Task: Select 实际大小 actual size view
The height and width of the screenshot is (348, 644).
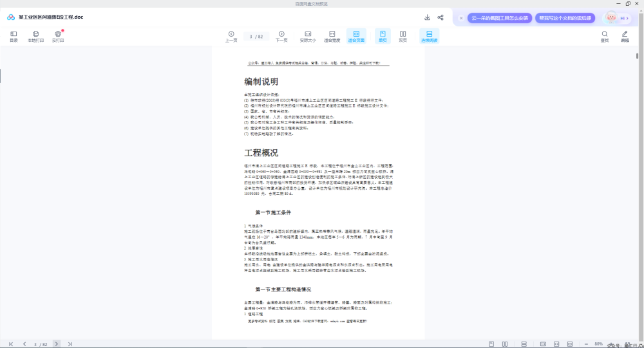Action: pyautogui.click(x=308, y=37)
